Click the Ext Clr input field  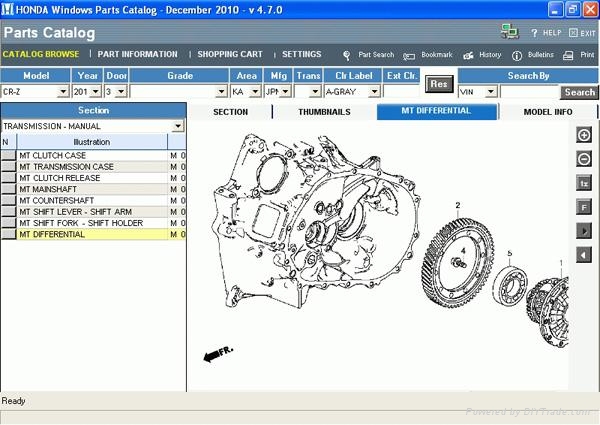coord(401,92)
